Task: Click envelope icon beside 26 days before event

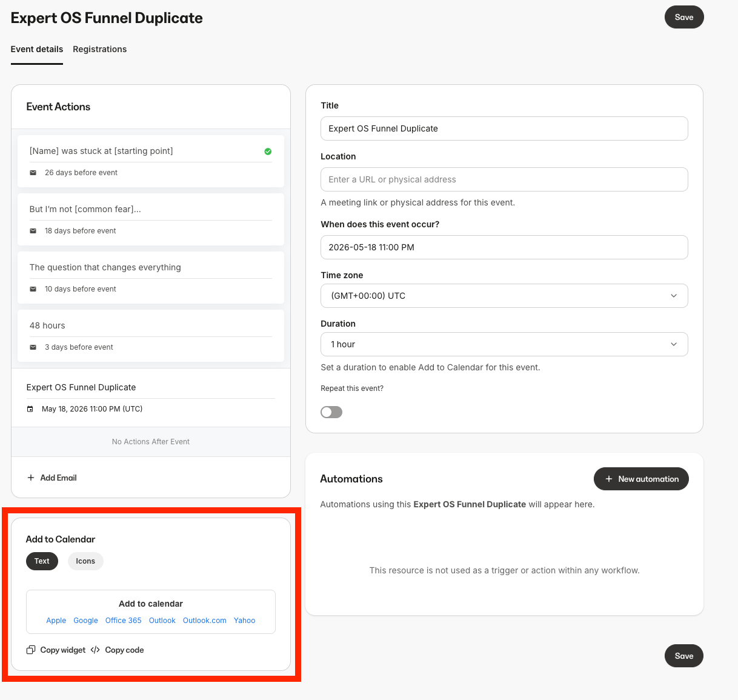Action: click(33, 173)
